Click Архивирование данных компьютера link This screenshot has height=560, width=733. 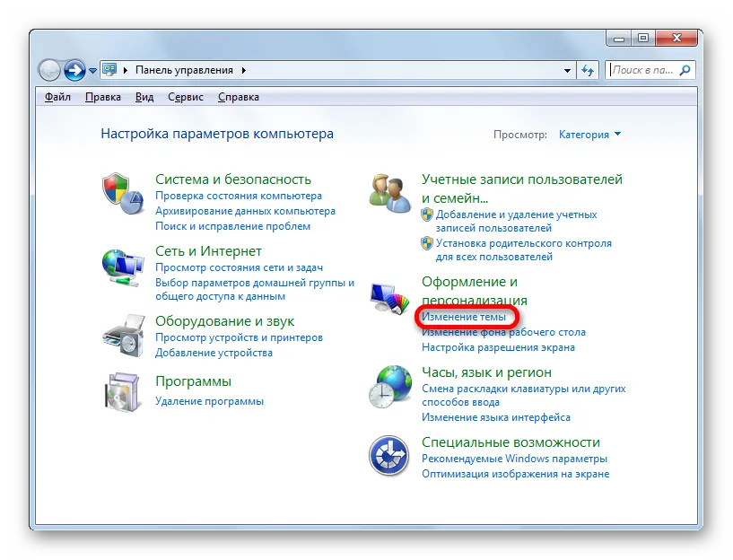coord(245,211)
